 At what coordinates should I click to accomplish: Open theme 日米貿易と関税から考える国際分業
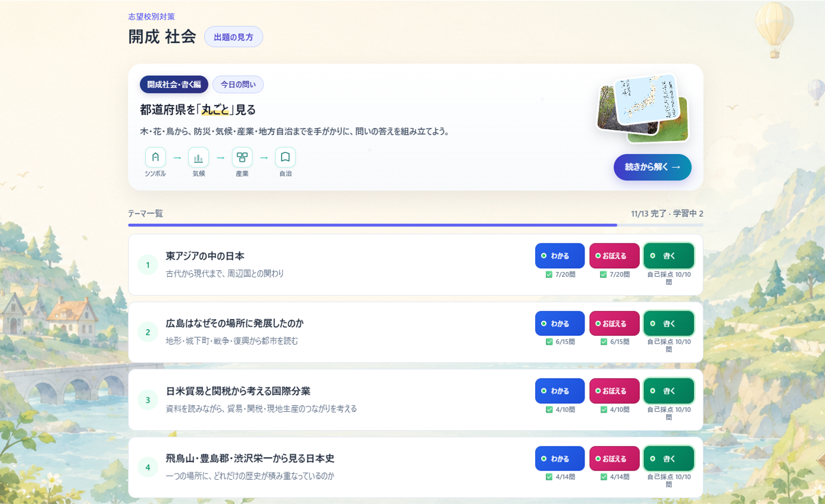[238, 391]
